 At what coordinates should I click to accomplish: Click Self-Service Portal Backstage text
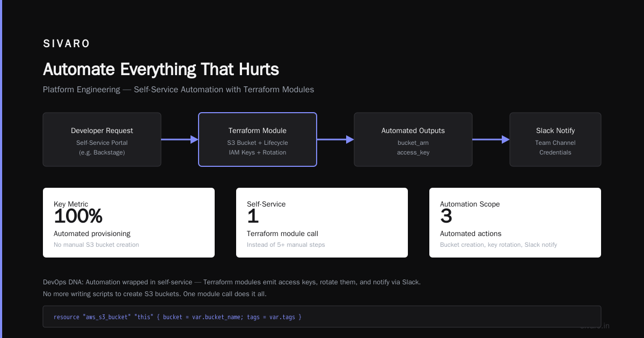[102, 148]
